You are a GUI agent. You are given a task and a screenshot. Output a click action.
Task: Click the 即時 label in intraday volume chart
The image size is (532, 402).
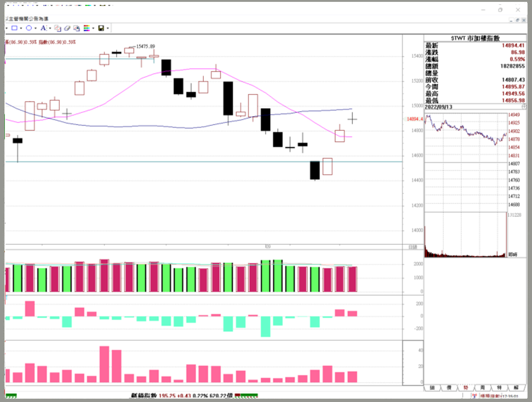tap(513, 254)
